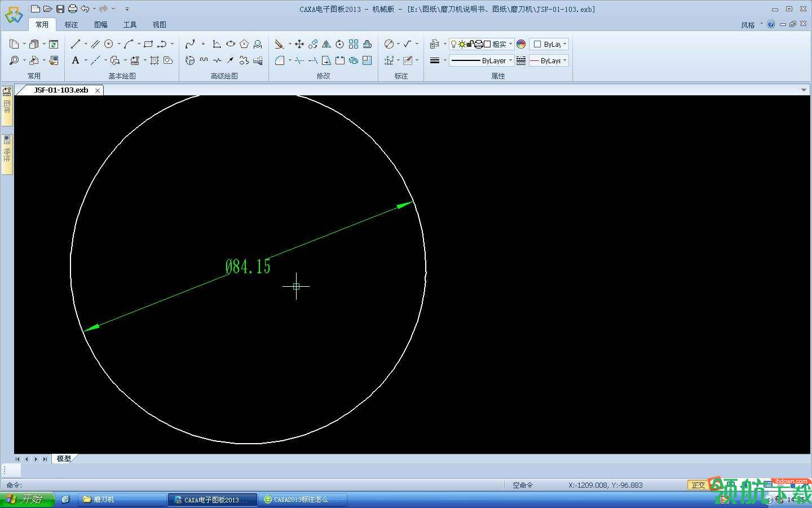This screenshot has height=508, width=812.
Task: Select the Array tool
Action: click(x=354, y=43)
